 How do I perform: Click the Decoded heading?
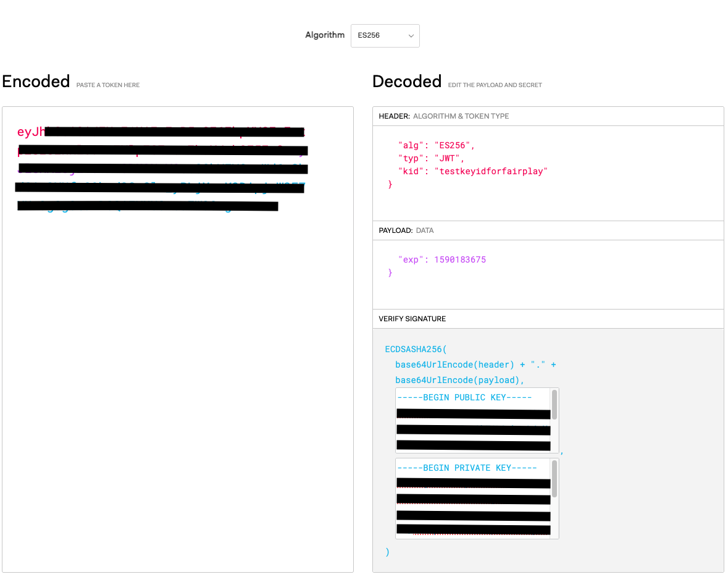(x=407, y=82)
